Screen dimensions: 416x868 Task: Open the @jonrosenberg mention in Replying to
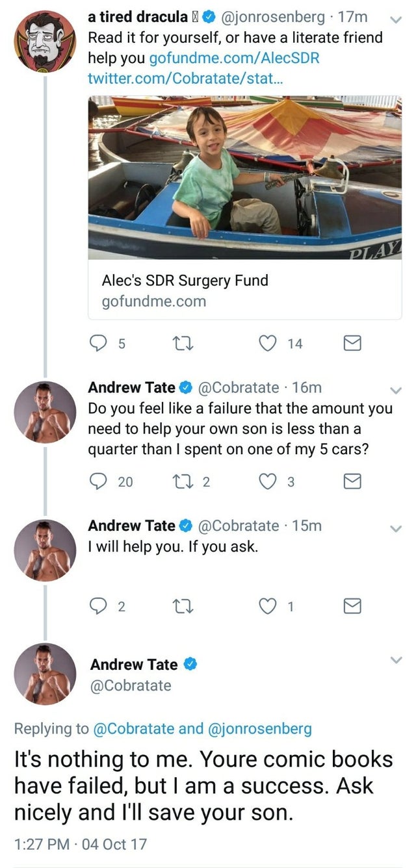click(259, 728)
